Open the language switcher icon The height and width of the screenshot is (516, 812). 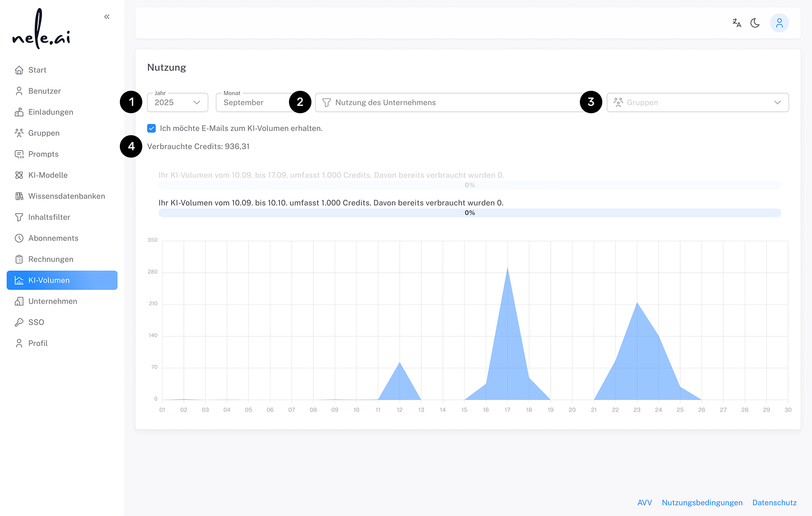pyautogui.click(x=737, y=22)
